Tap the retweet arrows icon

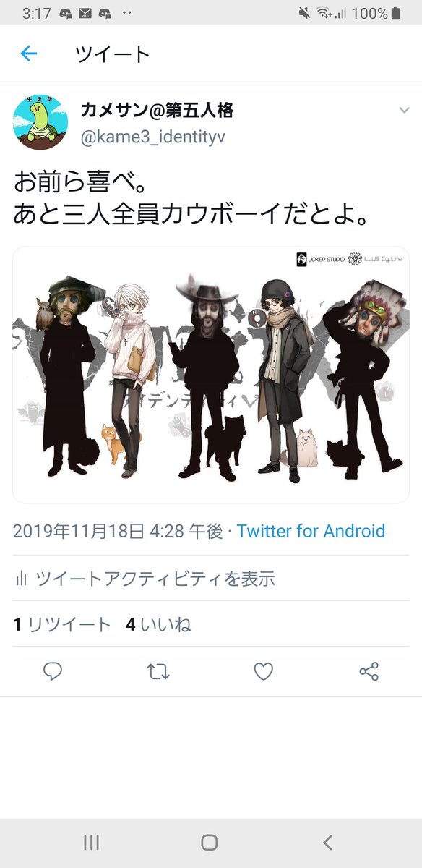click(x=158, y=672)
